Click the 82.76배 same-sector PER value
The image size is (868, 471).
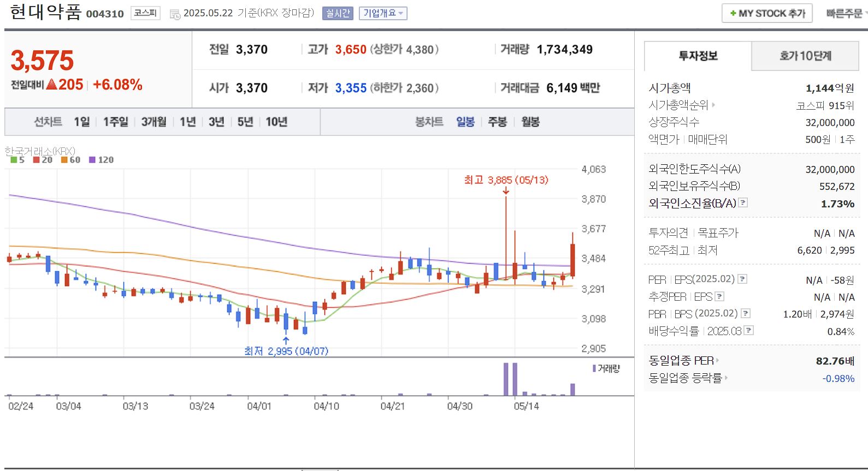(x=835, y=361)
